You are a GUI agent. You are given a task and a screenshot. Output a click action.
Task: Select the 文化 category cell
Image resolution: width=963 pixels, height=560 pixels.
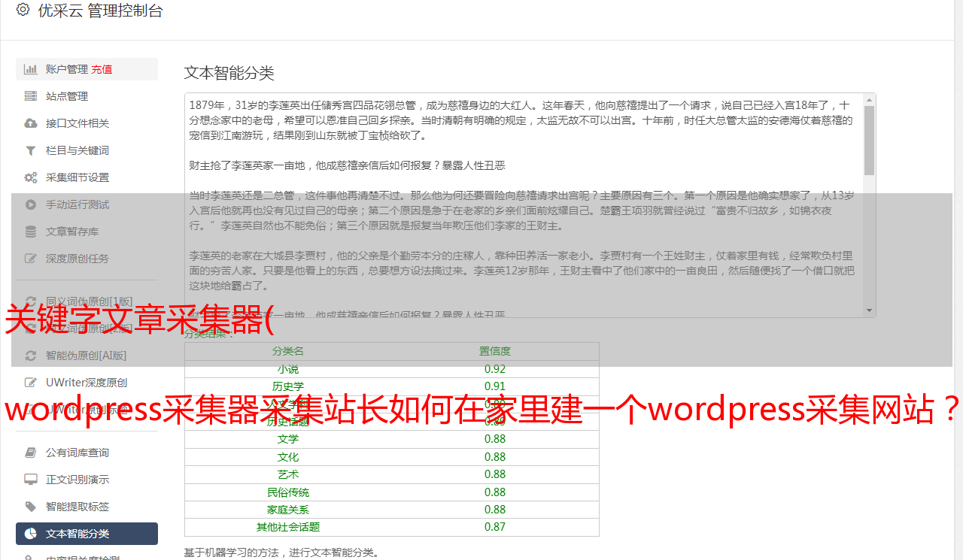click(288, 457)
